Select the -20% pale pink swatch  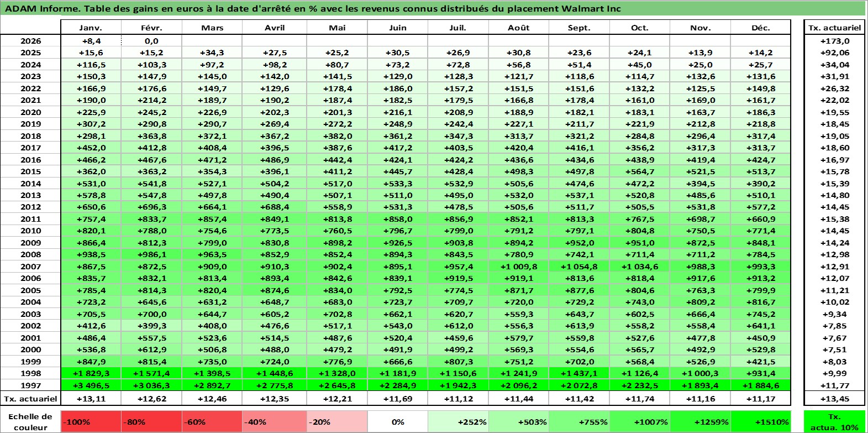pyautogui.click(x=336, y=421)
